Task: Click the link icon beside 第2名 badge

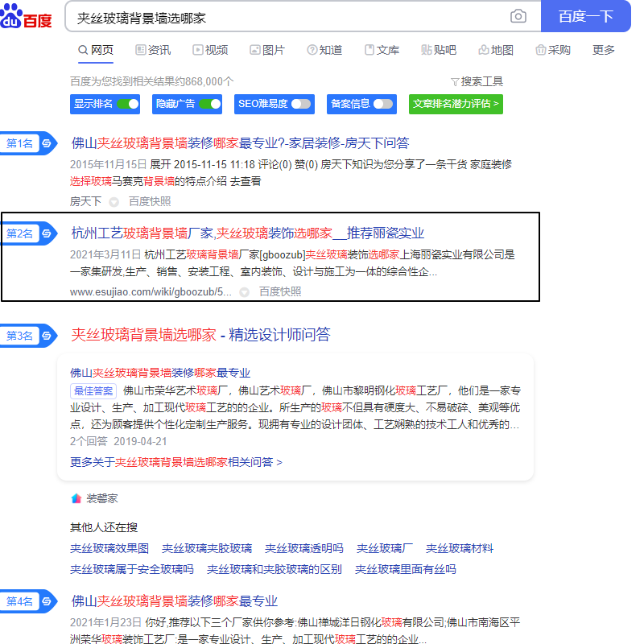Action: (x=47, y=233)
